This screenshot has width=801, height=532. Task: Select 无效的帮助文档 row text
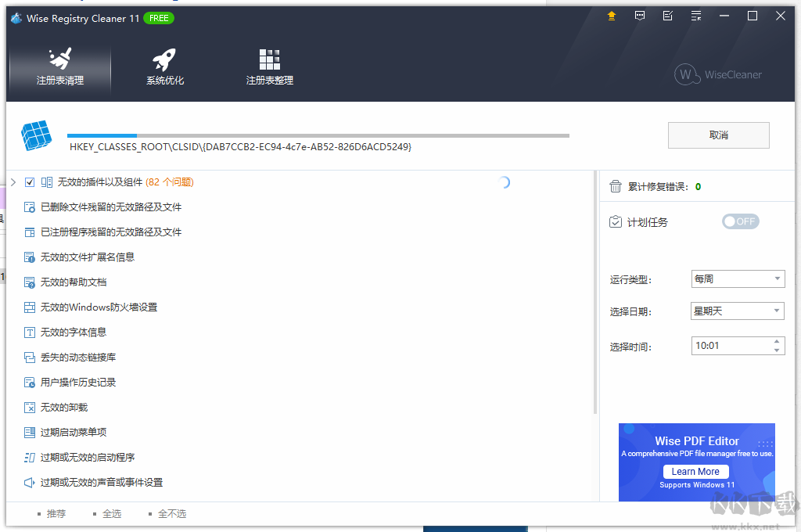click(x=74, y=282)
